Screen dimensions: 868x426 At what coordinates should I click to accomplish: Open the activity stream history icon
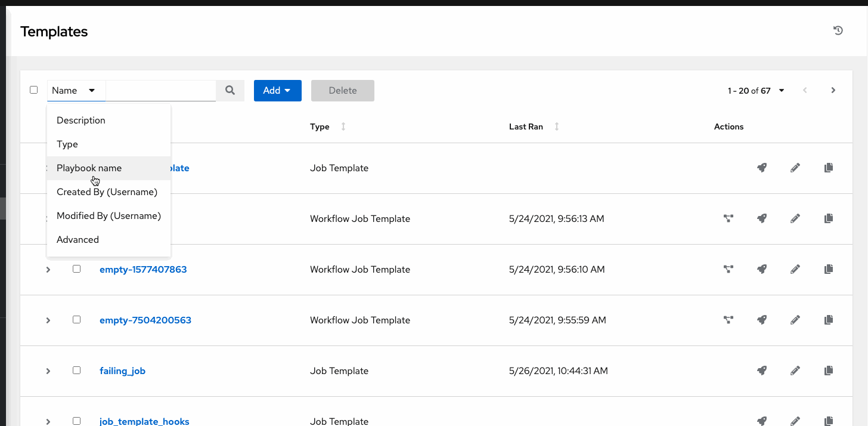pyautogui.click(x=838, y=31)
